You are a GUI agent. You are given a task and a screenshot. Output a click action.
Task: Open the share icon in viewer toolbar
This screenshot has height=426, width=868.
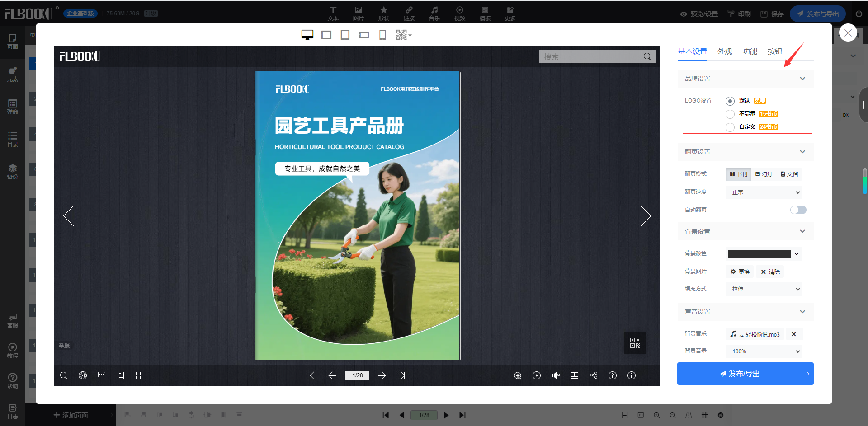594,375
